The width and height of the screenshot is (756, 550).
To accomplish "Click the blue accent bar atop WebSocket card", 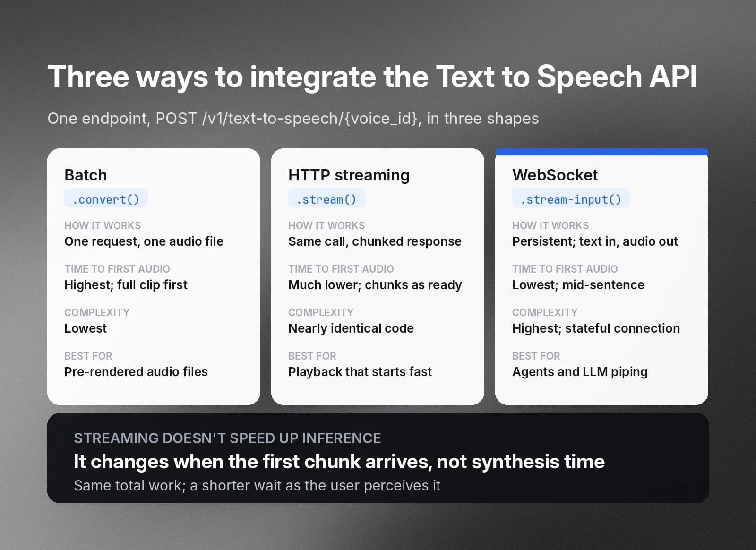I will (x=601, y=152).
